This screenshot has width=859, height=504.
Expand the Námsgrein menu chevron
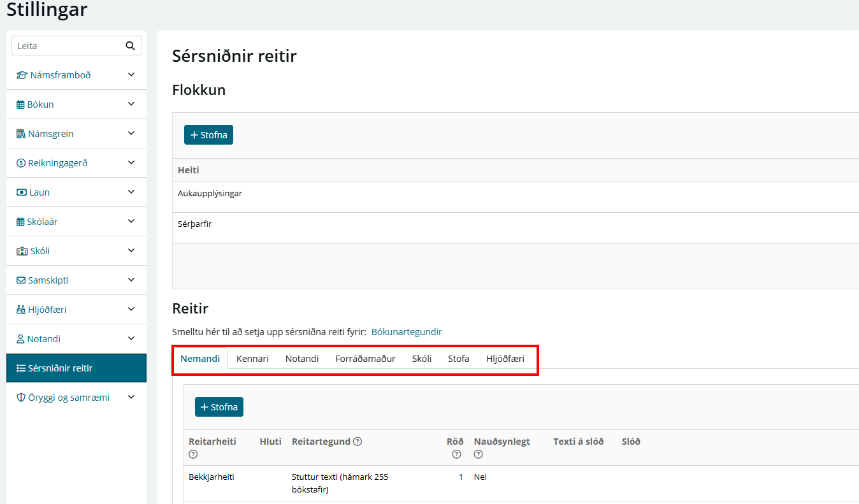[x=131, y=133]
